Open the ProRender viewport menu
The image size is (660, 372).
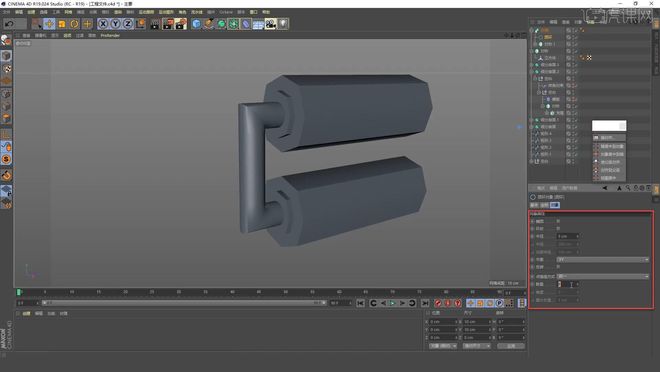[110, 35]
